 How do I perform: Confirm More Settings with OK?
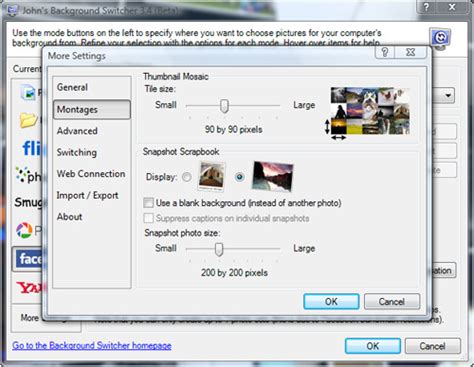pos(331,302)
